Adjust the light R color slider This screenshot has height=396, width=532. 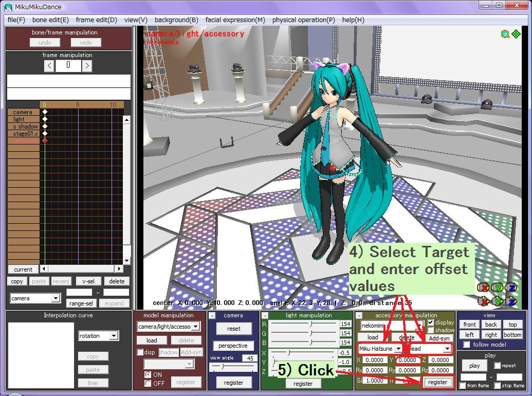(x=303, y=324)
